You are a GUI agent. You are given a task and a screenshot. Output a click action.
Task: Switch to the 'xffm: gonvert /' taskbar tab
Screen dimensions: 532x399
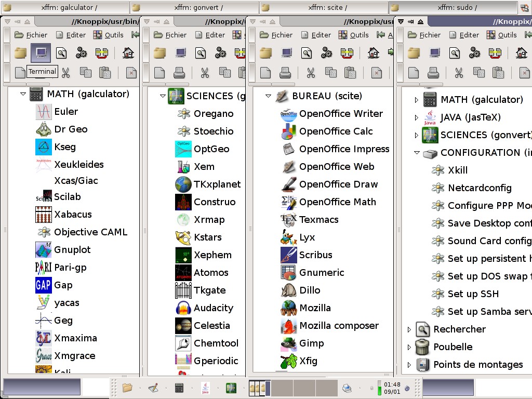194,7
